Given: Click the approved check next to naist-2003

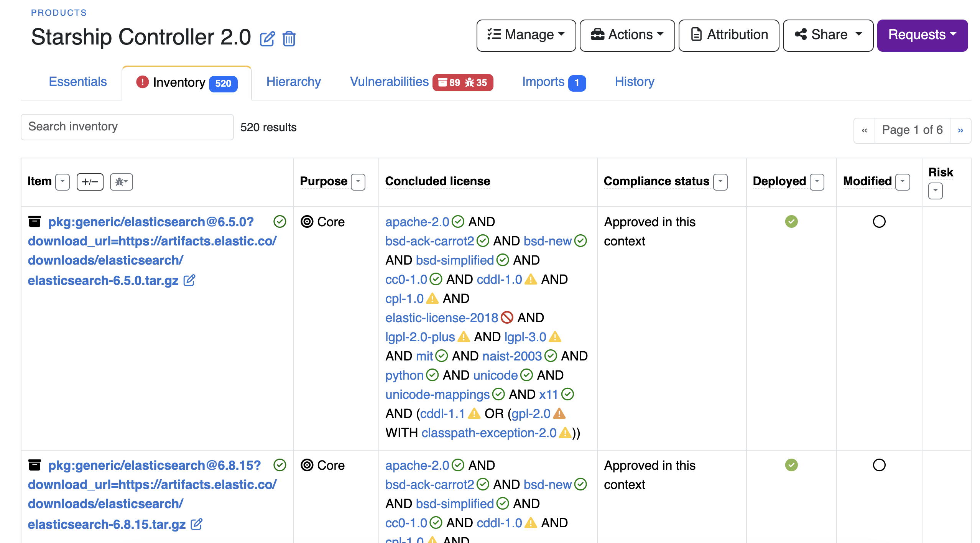Looking at the screenshot, I should click(x=551, y=355).
